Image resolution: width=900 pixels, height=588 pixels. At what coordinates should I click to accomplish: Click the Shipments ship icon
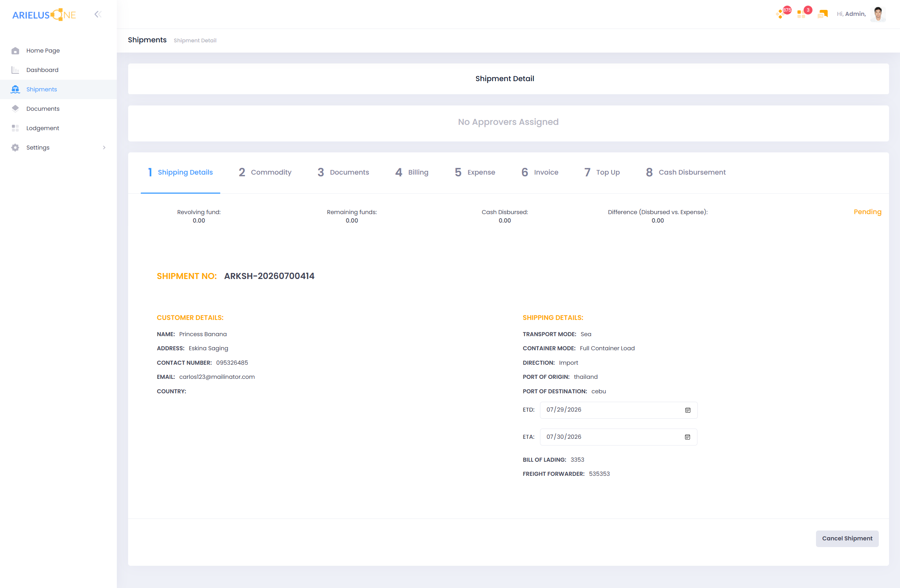coord(15,89)
